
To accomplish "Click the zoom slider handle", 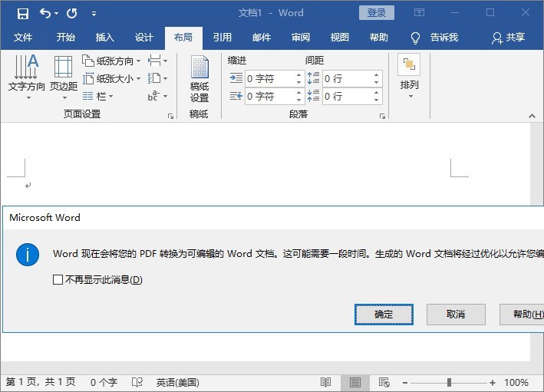I will tap(449, 383).
